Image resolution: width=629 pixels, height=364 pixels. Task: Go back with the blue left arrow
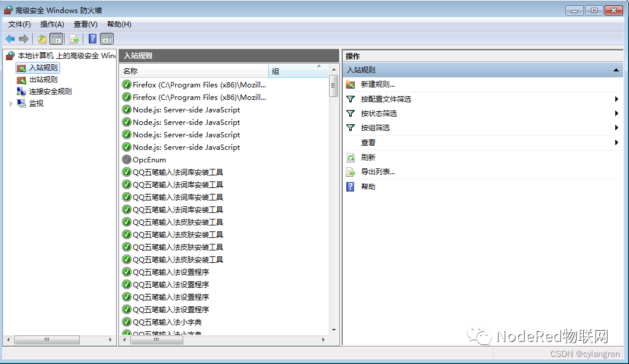click(x=10, y=39)
